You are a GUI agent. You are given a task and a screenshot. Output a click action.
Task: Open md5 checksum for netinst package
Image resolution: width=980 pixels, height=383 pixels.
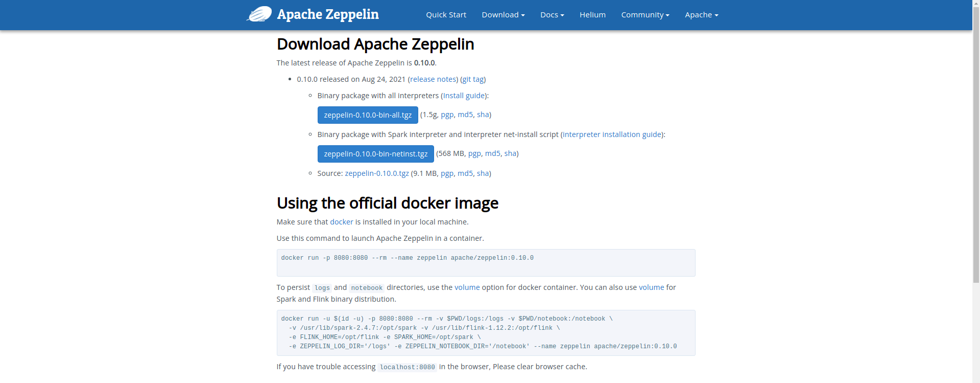click(x=493, y=153)
